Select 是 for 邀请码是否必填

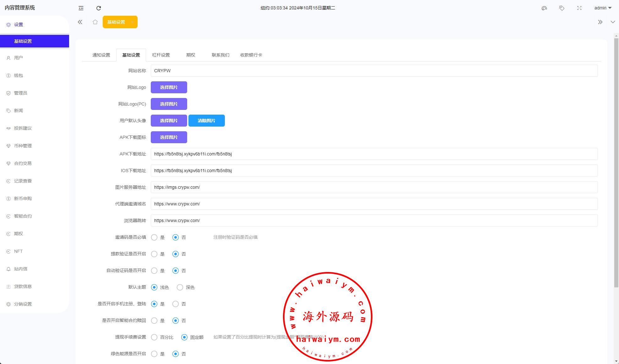tap(154, 237)
